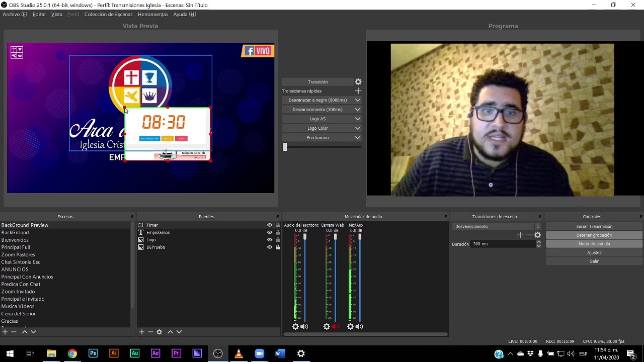Open the Vista menu
644x362 pixels.
pyautogui.click(x=56, y=15)
